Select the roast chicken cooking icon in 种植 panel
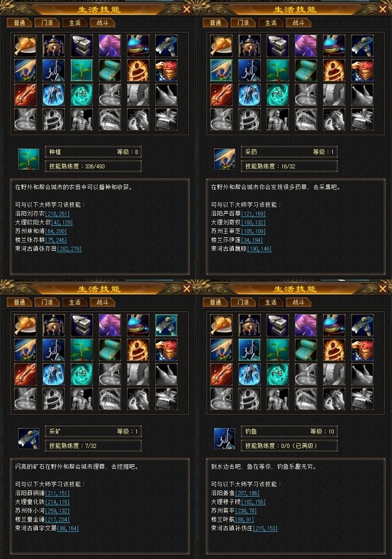Screen dimensions: 392x559 25,46
